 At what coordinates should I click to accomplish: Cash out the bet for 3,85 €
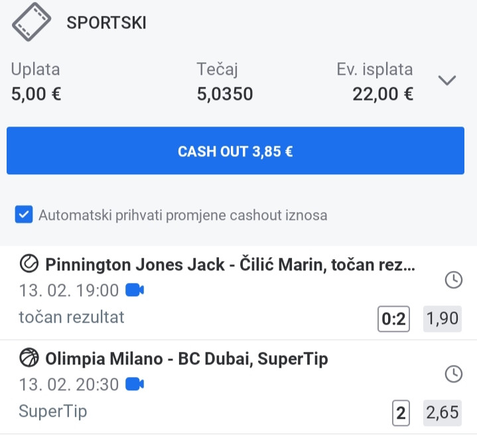tap(235, 150)
